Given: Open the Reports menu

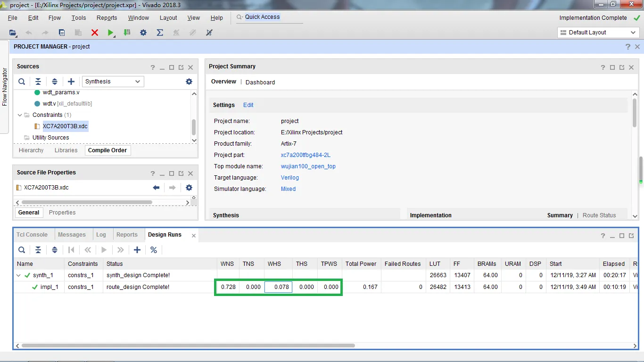Looking at the screenshot, I should [107, 18].
